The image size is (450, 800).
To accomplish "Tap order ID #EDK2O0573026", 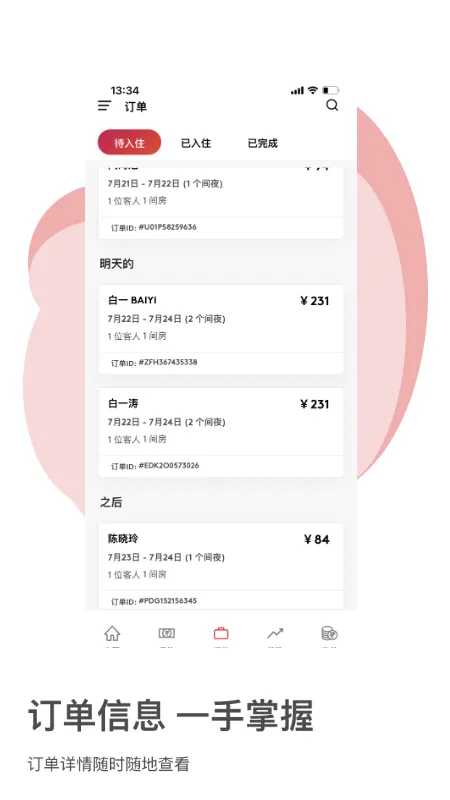I will click(x=155, y=466).
